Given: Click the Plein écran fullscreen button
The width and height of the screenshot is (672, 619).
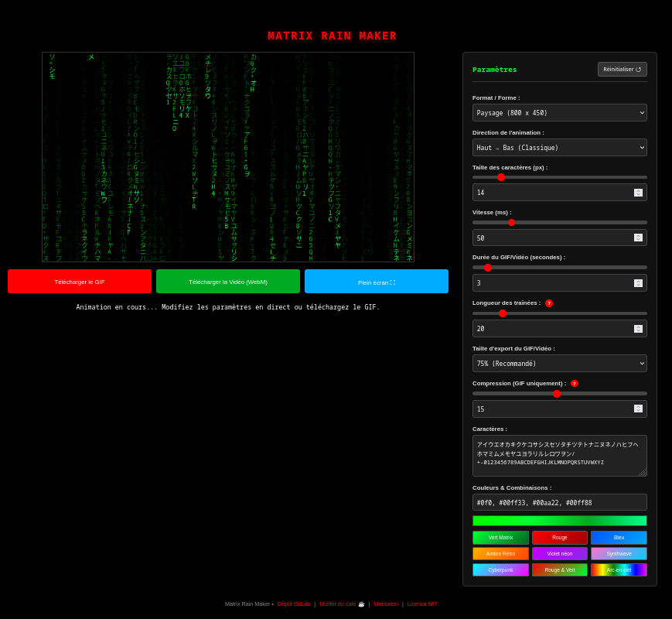Looking at the screenshot, I should pyautogui.click(x=377, y=282).
